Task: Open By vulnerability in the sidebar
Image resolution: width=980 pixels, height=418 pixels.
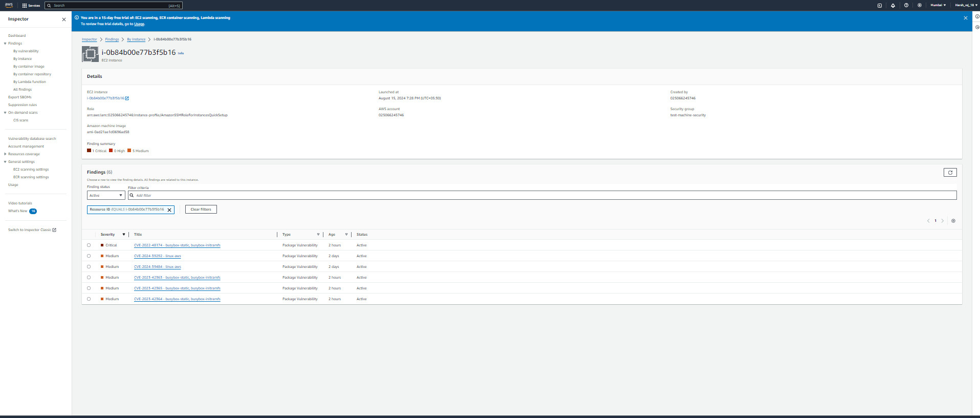Action: pos(26,51)
